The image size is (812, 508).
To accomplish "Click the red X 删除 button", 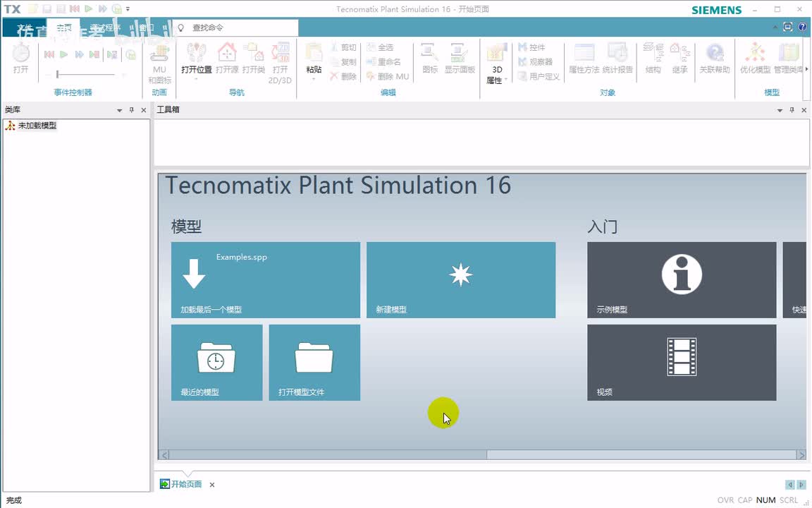I will [x=343, y=76].
